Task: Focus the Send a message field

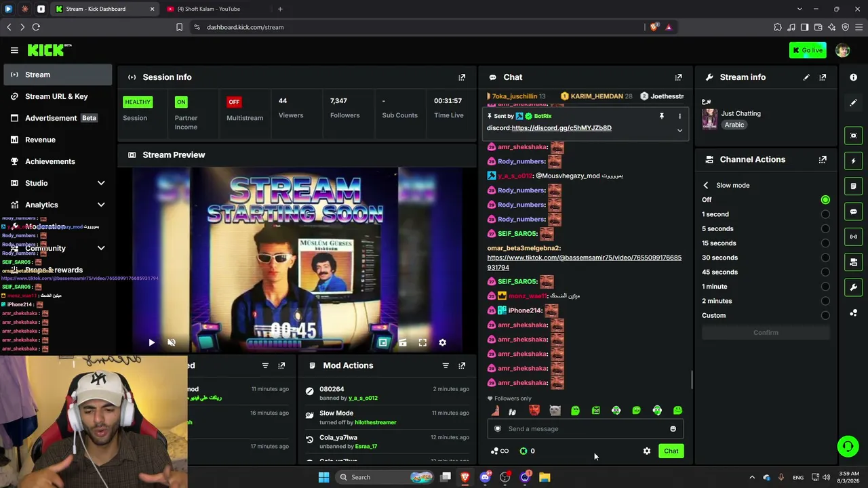Action: [585, 428]
